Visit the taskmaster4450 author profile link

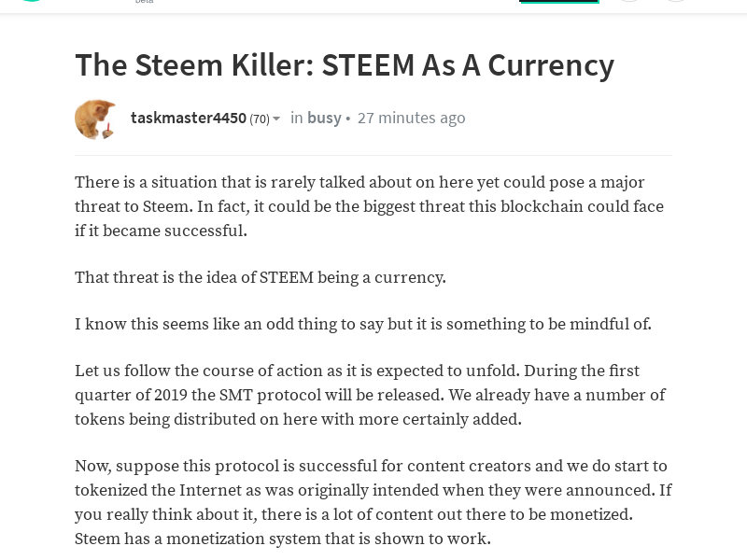pyautogui.click(x=189, y=118)
